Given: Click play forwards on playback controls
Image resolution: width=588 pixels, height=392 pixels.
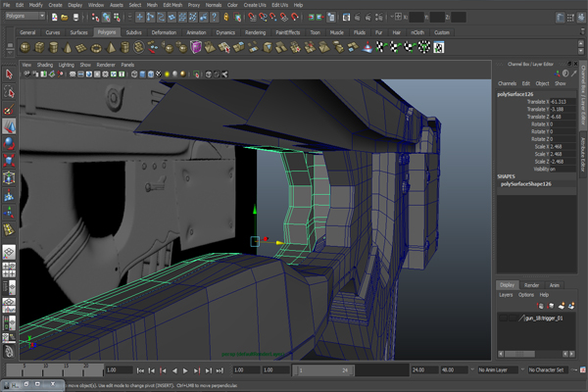Looking at the screenshot, I should point(185,370).
